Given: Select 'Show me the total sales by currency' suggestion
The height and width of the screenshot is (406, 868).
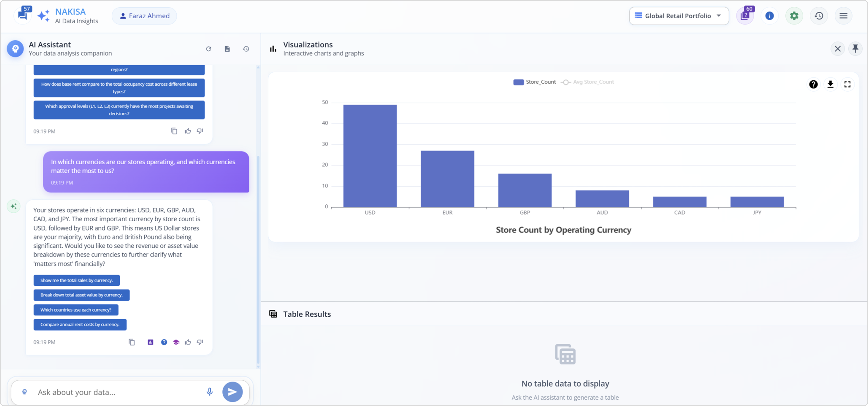Looking at the screenshot, I should (x=77, y=280).
